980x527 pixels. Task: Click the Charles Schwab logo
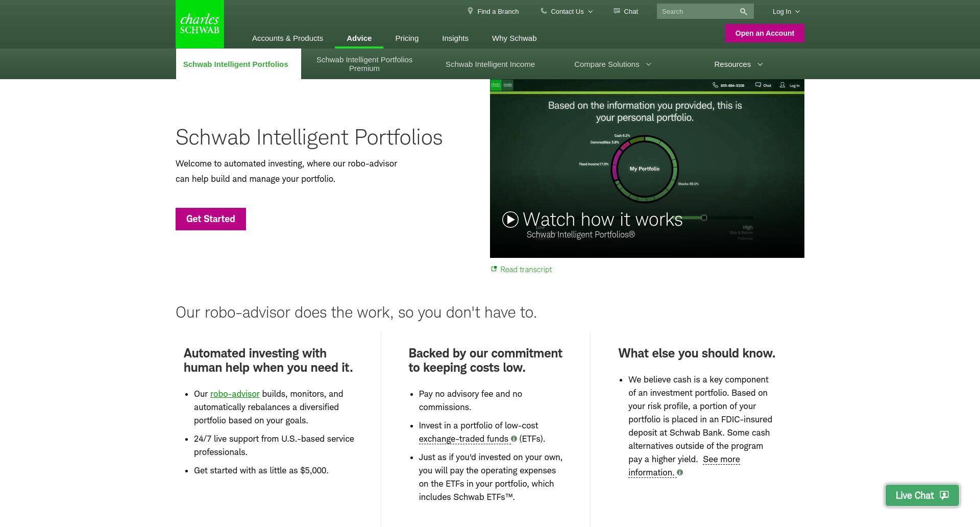[200, 24]
